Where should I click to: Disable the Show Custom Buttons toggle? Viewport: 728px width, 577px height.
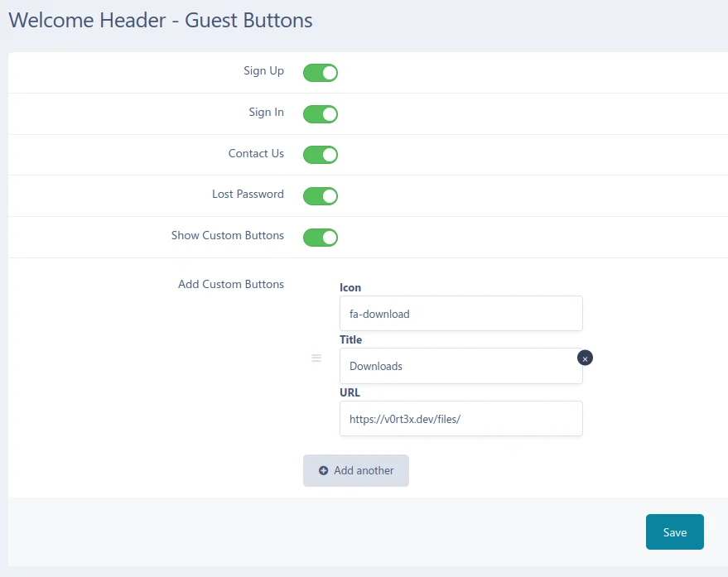(x=321, y=238)
